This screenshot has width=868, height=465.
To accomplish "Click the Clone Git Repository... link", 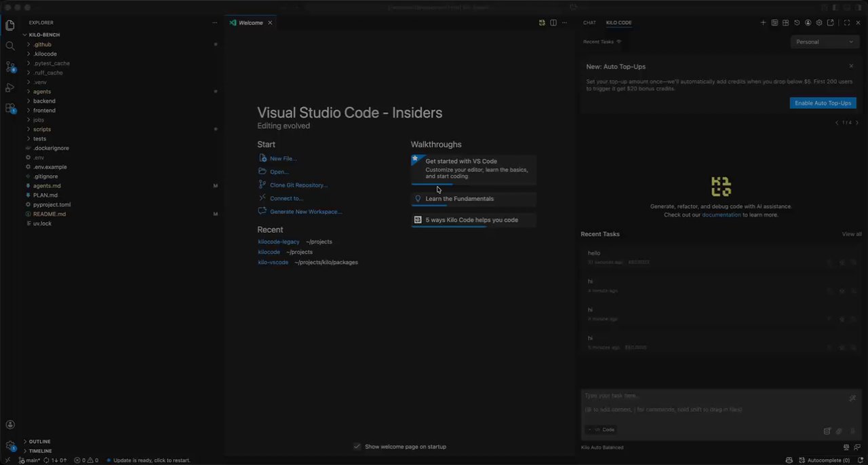I will point(298,185).
